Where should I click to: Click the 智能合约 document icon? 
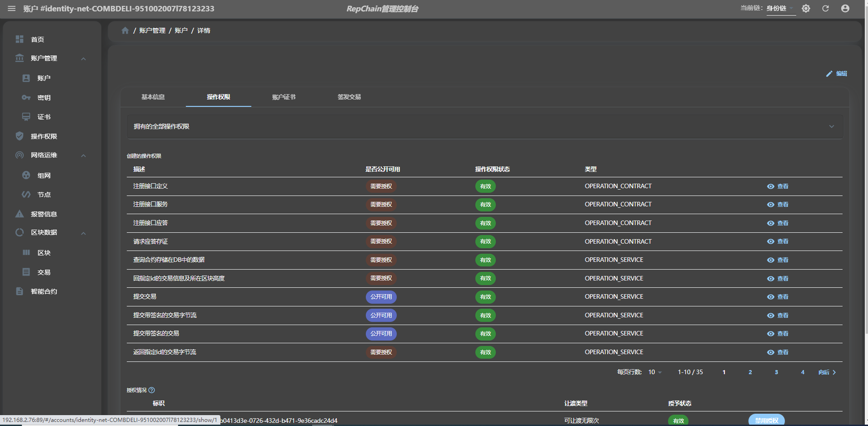(20, 291)
